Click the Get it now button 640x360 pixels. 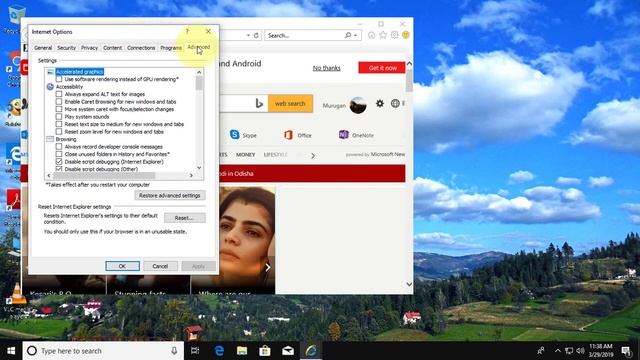coord(382,68)
